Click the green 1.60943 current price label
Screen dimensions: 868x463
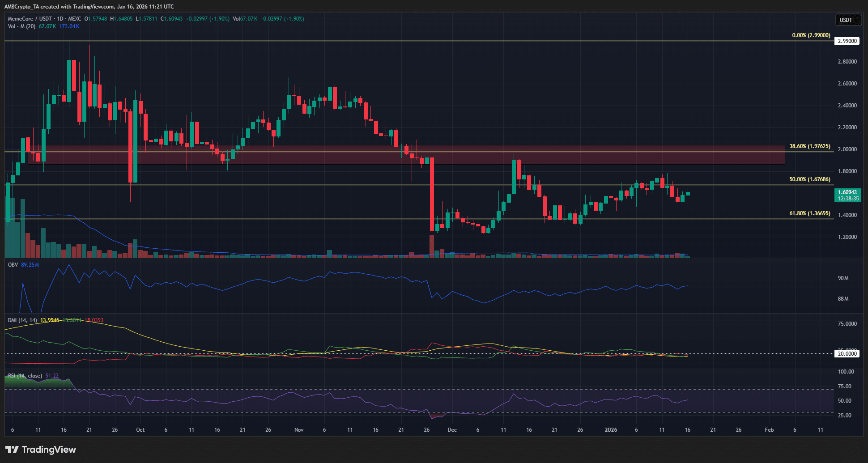[848, 192]
